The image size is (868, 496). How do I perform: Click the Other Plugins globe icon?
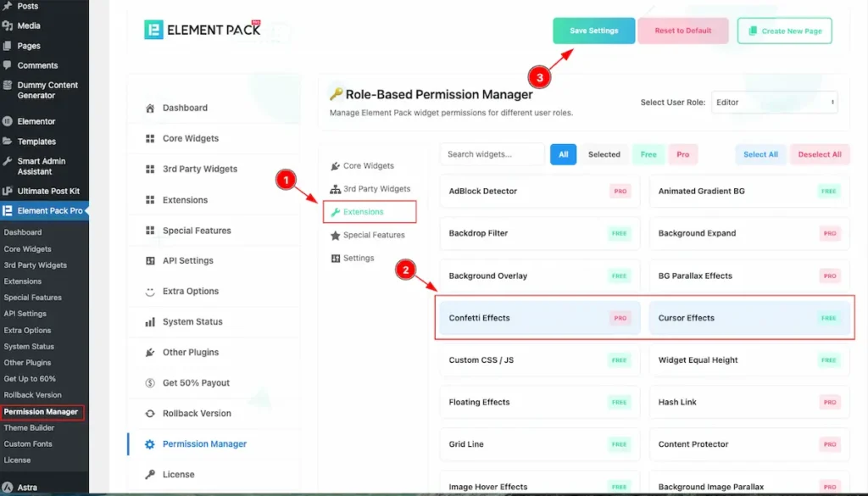tap(150, 353)
